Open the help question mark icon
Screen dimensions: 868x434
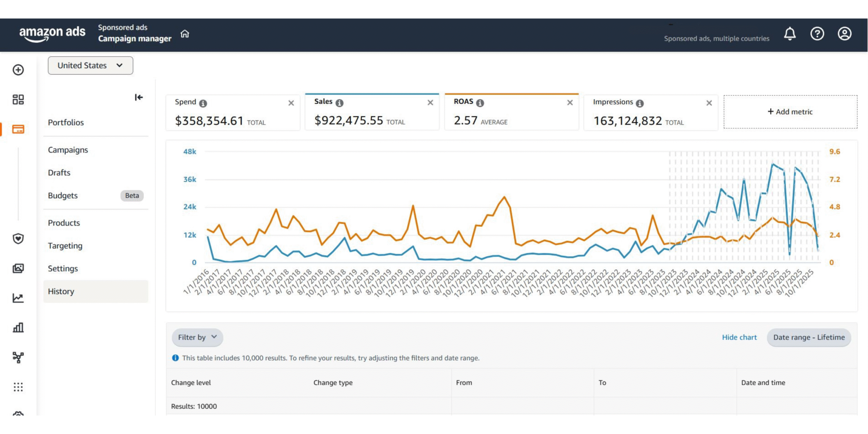(817, 34)
